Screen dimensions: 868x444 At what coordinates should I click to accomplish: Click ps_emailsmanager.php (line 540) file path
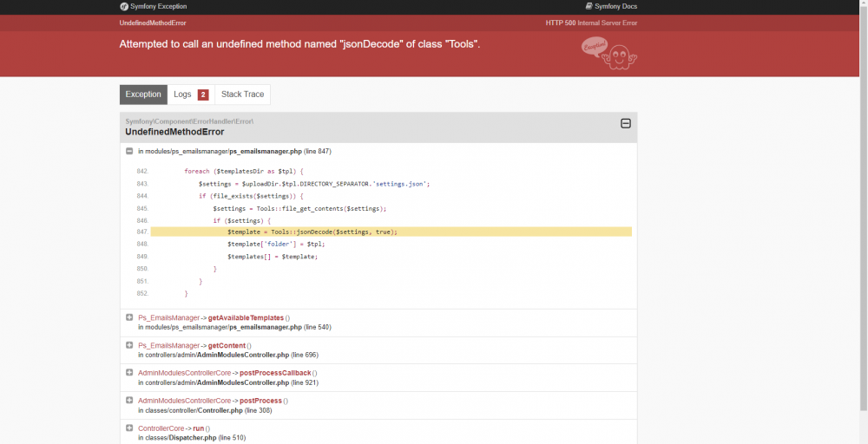pos(234,327)
